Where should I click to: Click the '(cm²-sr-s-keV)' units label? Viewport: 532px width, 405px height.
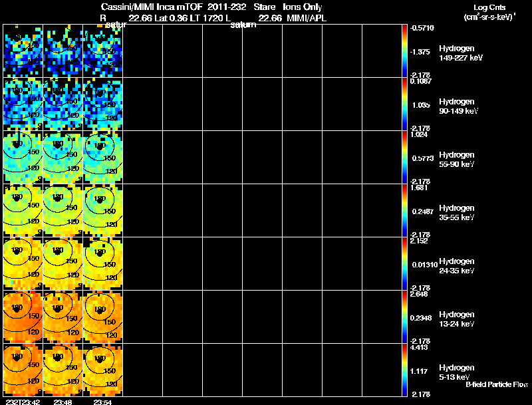(489, 17)
